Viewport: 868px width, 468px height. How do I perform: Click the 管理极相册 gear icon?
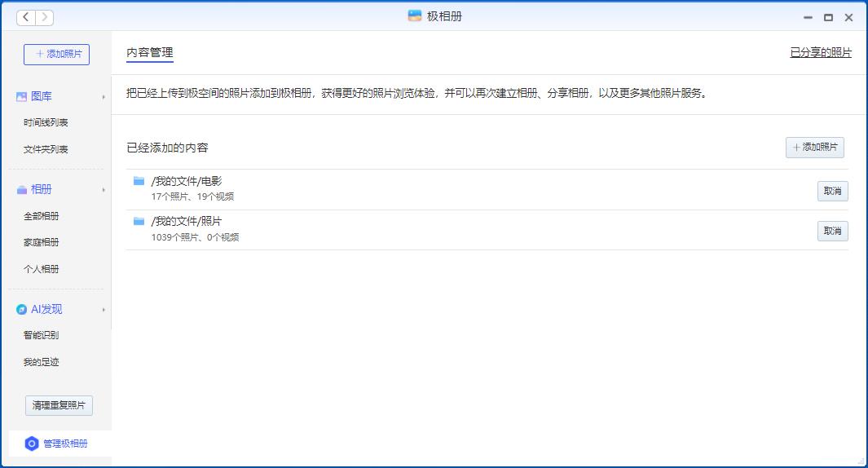(x=32, y=444)
